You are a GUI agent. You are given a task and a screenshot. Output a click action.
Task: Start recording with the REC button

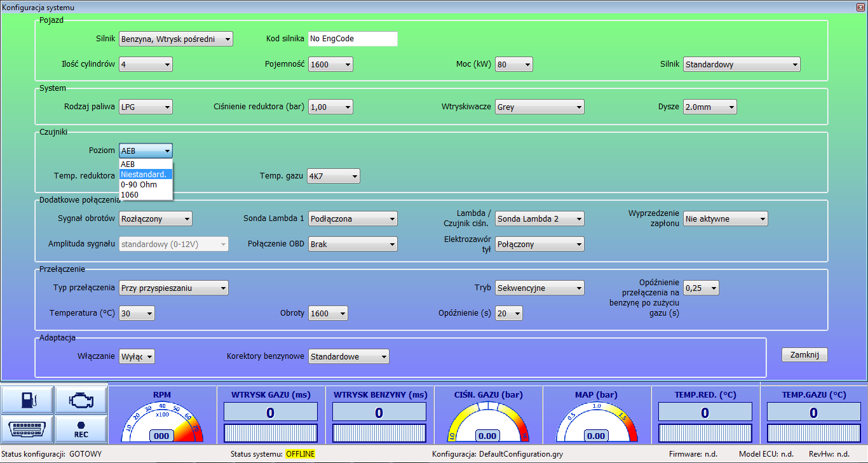click(x=81, y=429)
